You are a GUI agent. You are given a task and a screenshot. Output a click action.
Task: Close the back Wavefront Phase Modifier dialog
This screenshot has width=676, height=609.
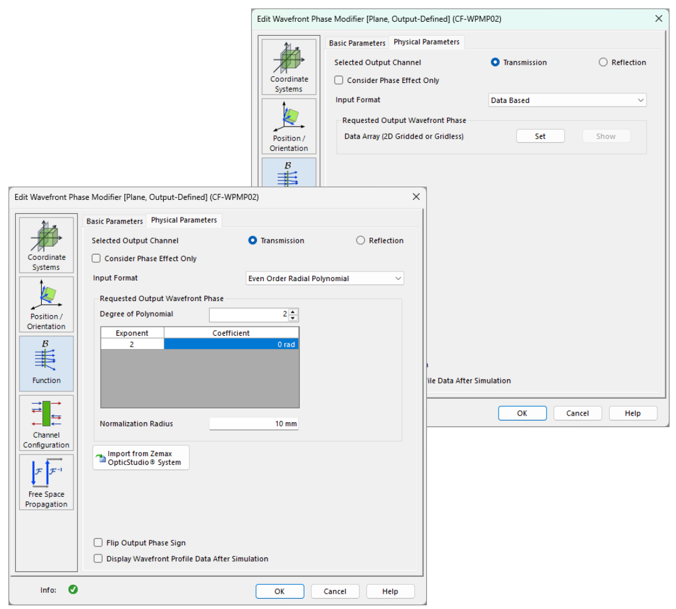coord(659,19)
